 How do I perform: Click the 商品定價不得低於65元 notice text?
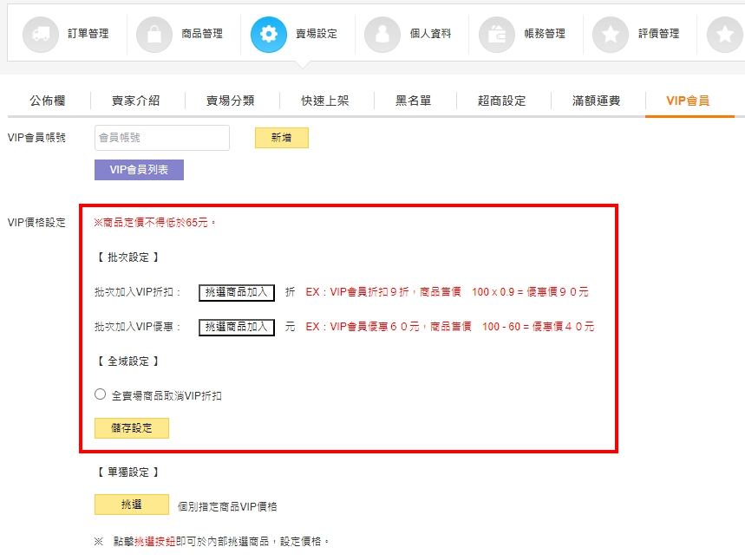[x=155, y=222]
